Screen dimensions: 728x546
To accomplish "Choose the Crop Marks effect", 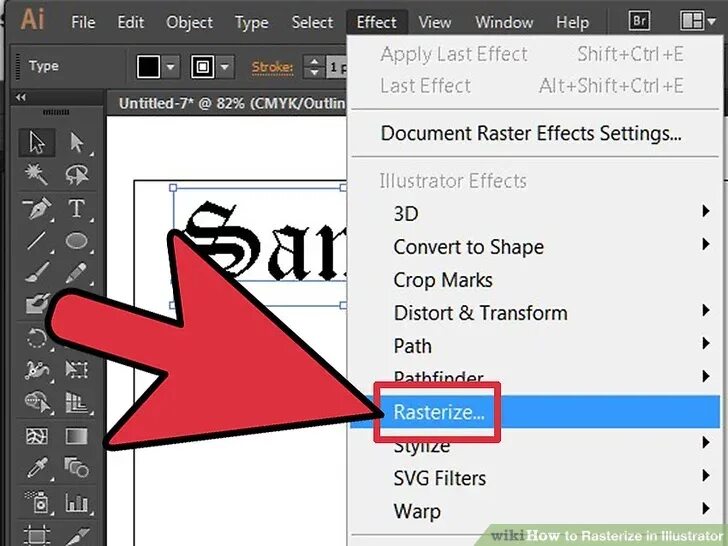I will tap(535, 280).
